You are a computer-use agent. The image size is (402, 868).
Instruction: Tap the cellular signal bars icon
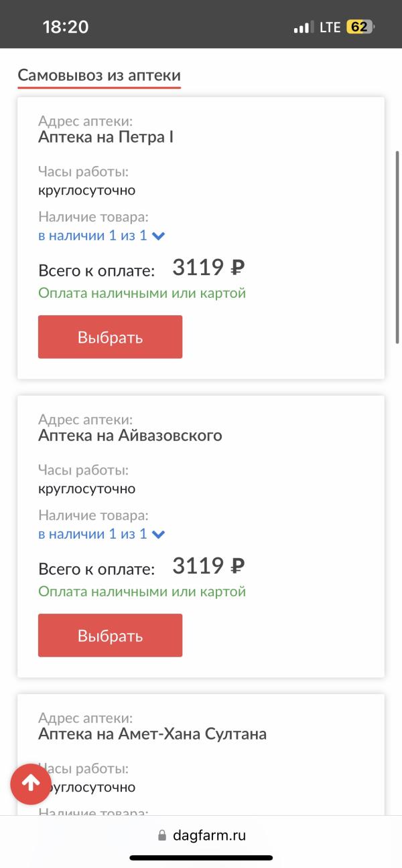point(304,27)
